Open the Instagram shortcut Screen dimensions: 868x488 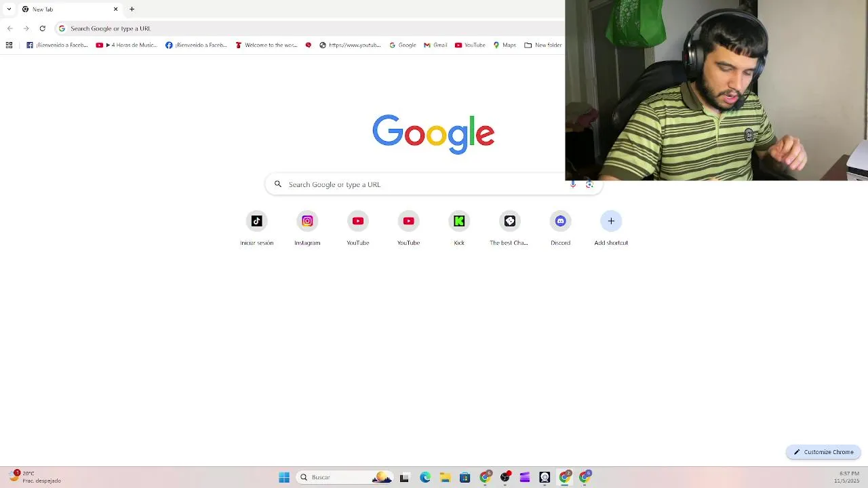click(x=307, y=228)
